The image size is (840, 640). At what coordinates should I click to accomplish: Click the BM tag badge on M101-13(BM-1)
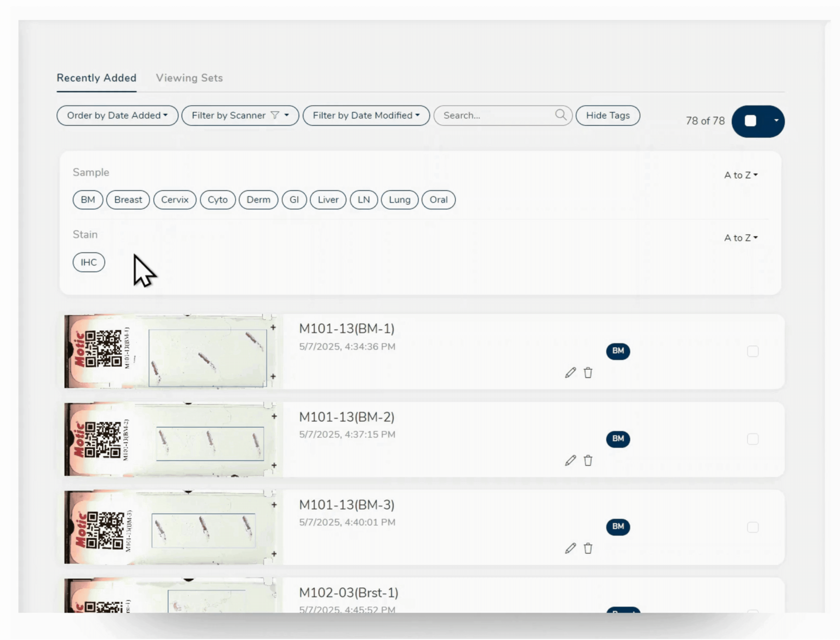[618, 351]
